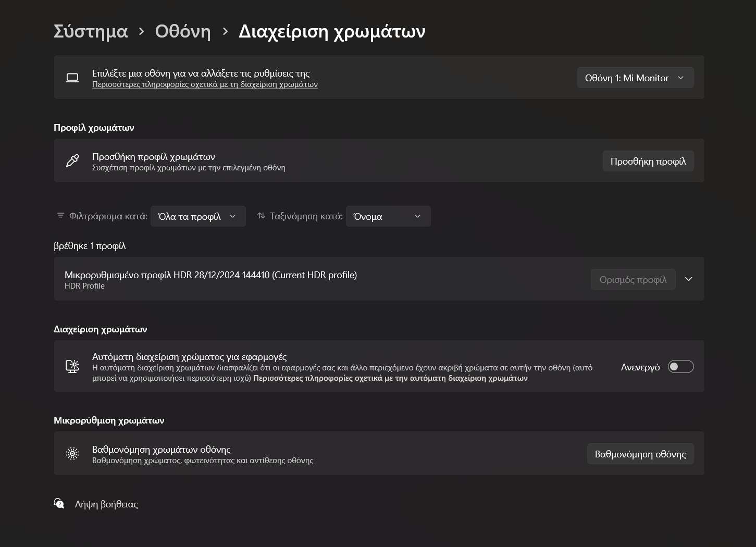The width and height of the screenshot is (756, 547).
Task: Open the Όλα τα προφίλ filter dropdown
Action: pos(197,216)
